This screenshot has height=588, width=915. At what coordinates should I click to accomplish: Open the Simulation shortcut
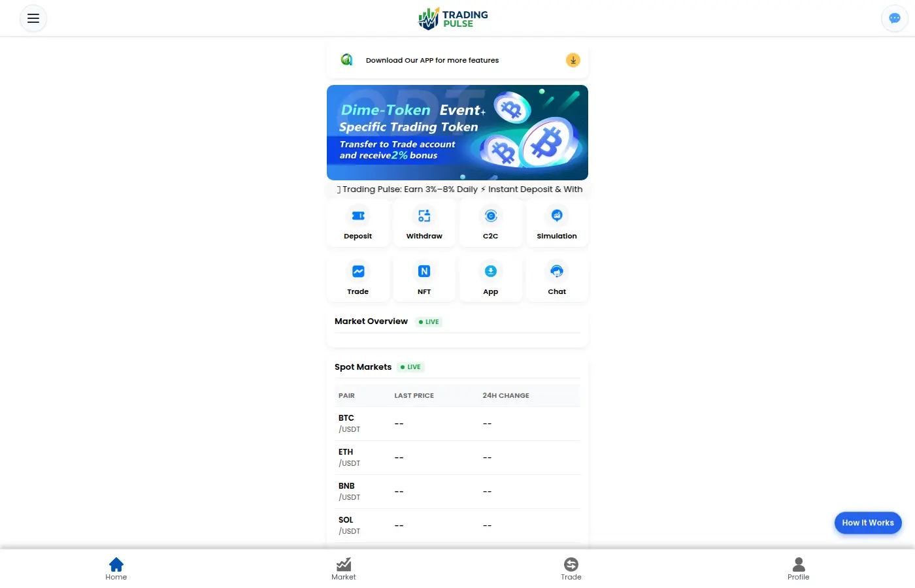pos(557,223)
